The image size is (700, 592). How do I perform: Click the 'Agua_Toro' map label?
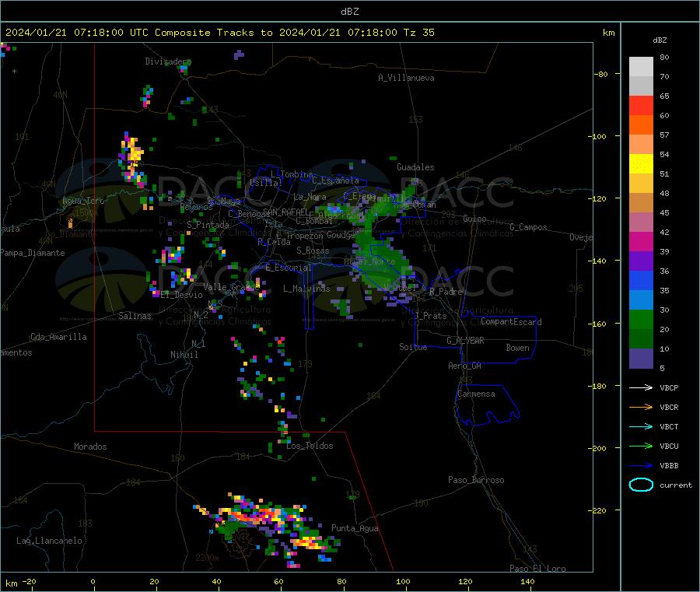pyautogui.click(x=83, y=201)
